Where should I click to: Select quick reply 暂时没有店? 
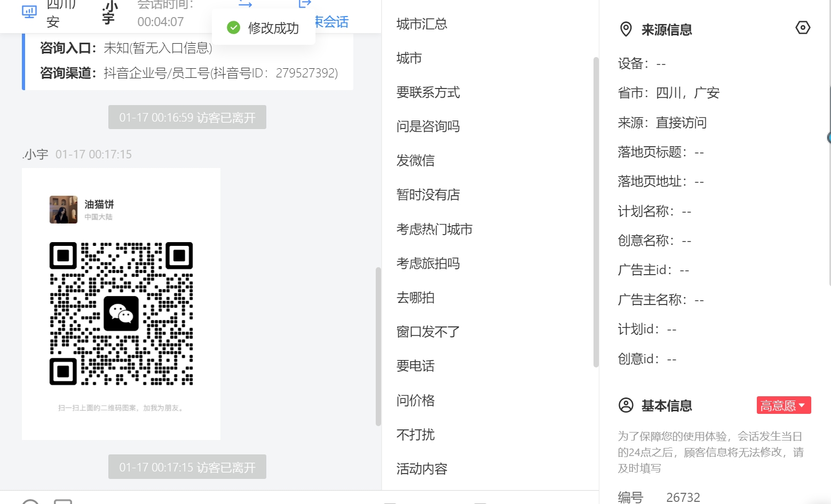428,195
